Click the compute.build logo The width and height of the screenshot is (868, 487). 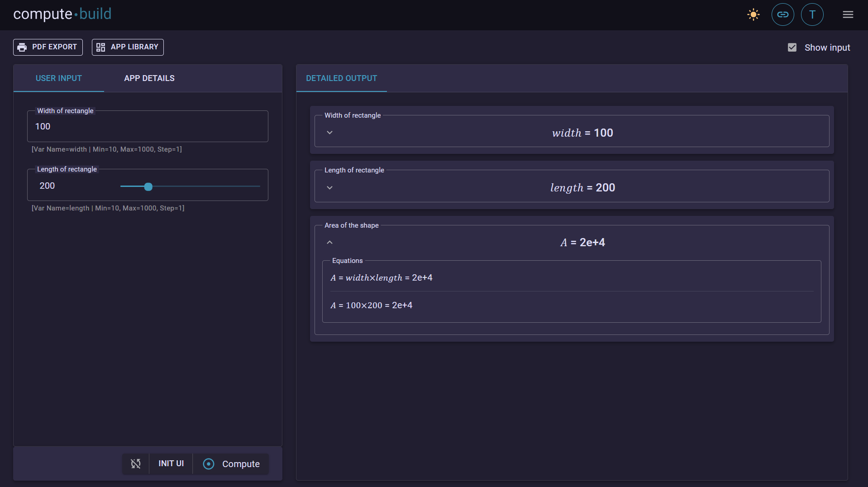(62, 14)
